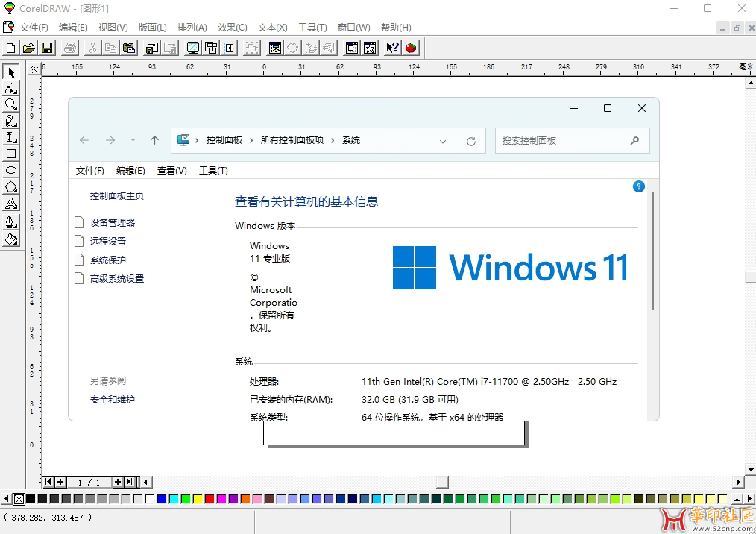Open the 查看(V) menu in system window

click(171, 171)
